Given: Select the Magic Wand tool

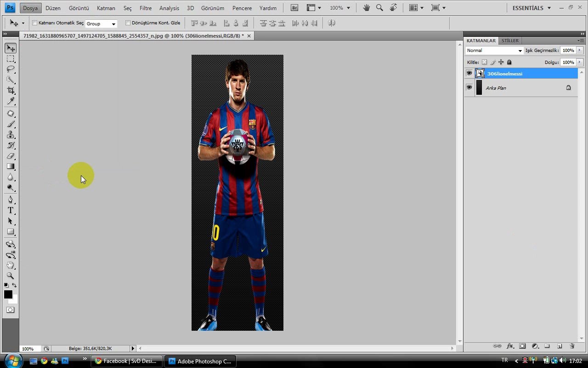Looking at the screenshot, I should [x=11, y=80].
